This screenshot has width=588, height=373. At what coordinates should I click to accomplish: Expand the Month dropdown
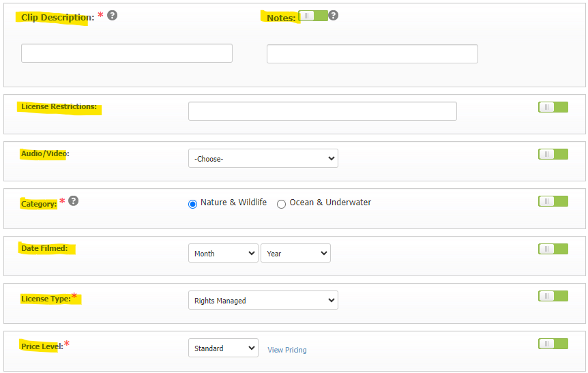coord(223,253)
